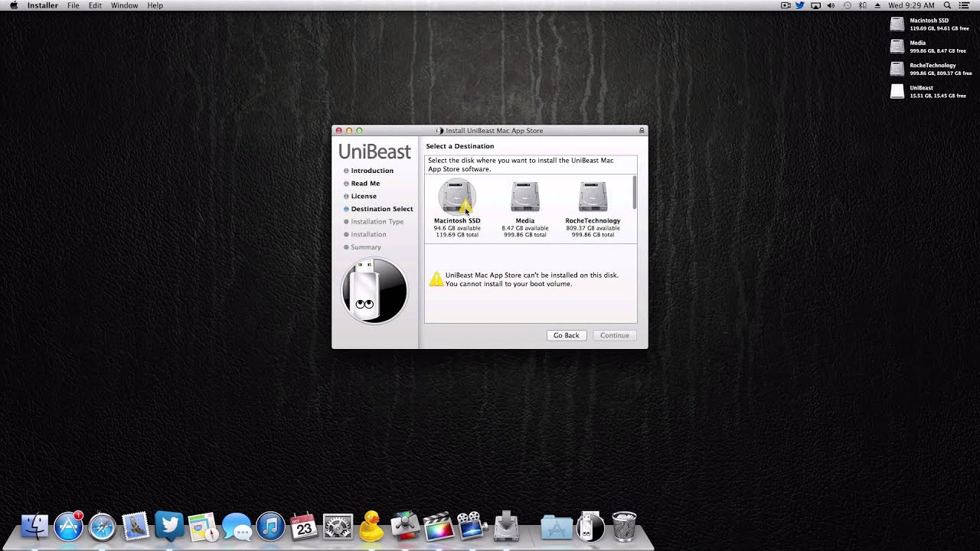Open the Help menu

155,5
